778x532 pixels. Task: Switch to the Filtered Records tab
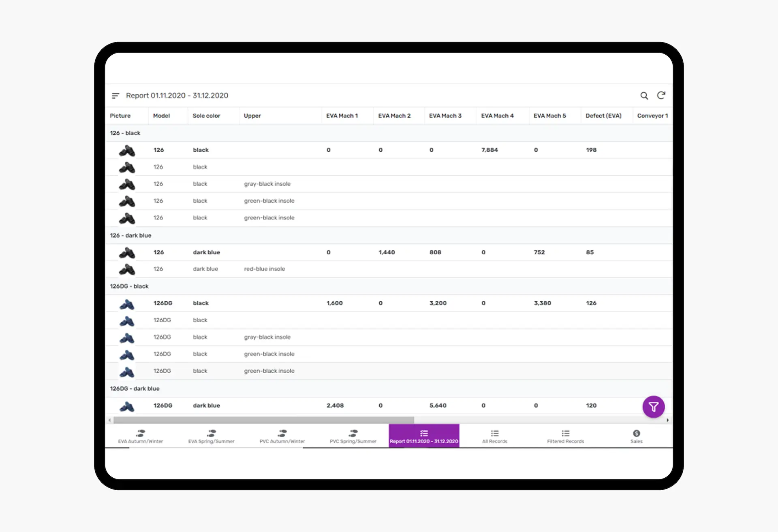point(565,436)
